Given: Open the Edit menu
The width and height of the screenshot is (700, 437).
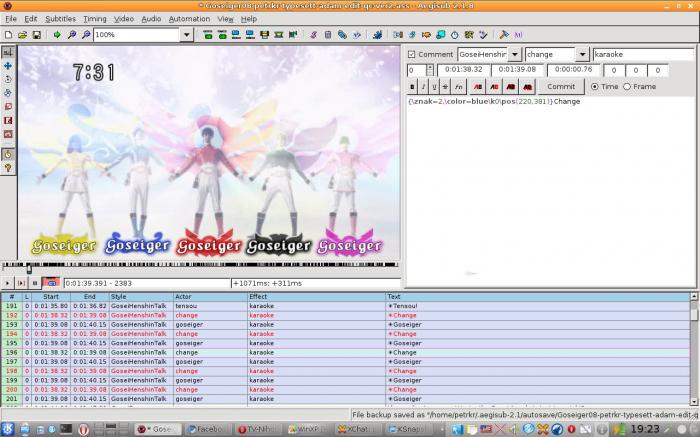Looking at the screenshot, I should (31, 19).
